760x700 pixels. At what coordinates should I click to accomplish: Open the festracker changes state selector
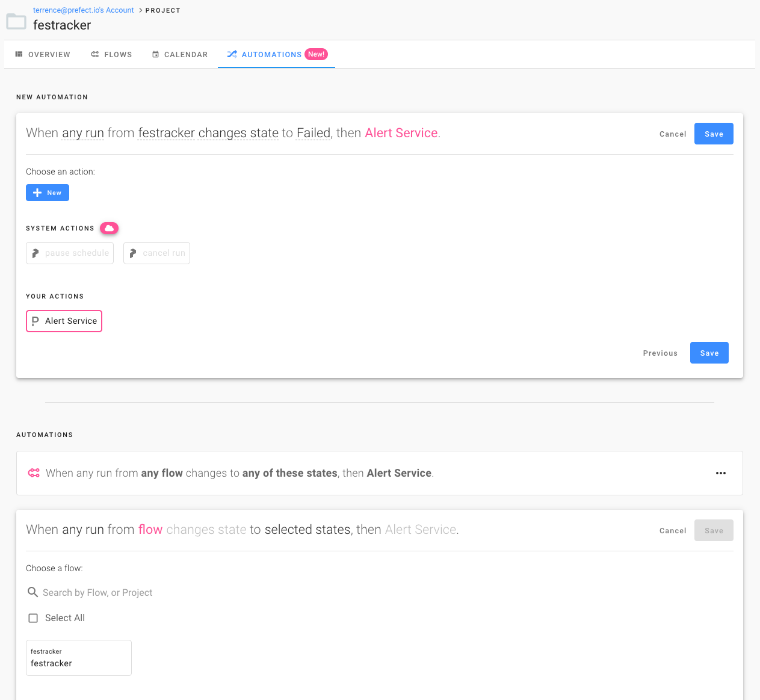pyautogui.click(x=208, y=133)
